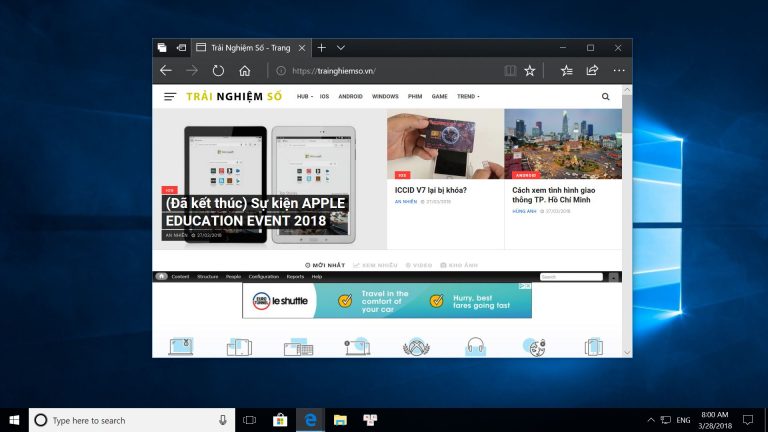The height and width of the screenshot is (432, 768).
Task: Click the Cortana search box
Action: pos(132,420)
